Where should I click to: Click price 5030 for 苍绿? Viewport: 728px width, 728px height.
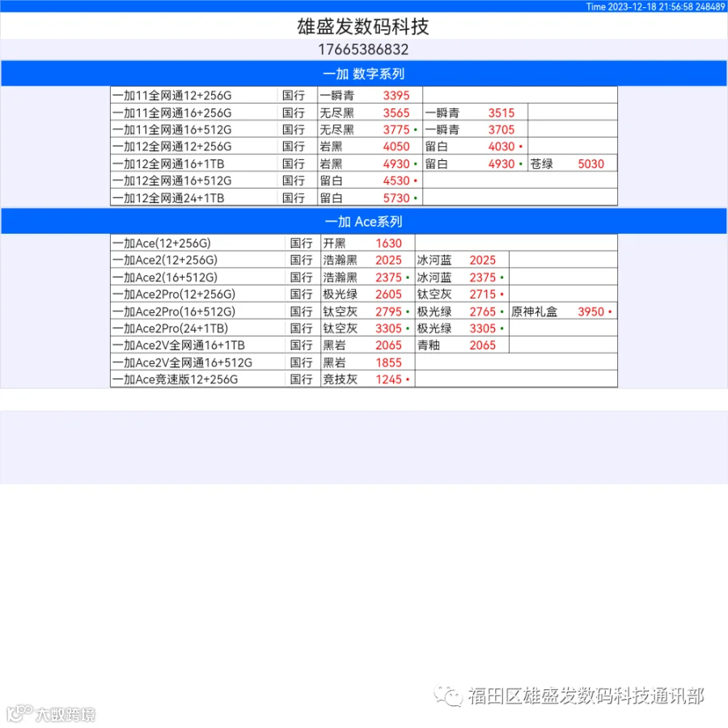pos(591,164)
